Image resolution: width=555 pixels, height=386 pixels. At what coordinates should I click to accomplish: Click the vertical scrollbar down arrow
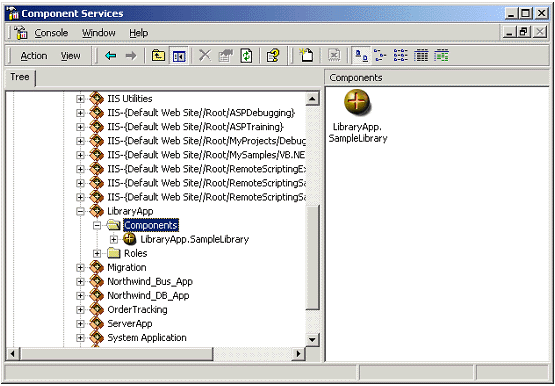[x=312, y=340]
